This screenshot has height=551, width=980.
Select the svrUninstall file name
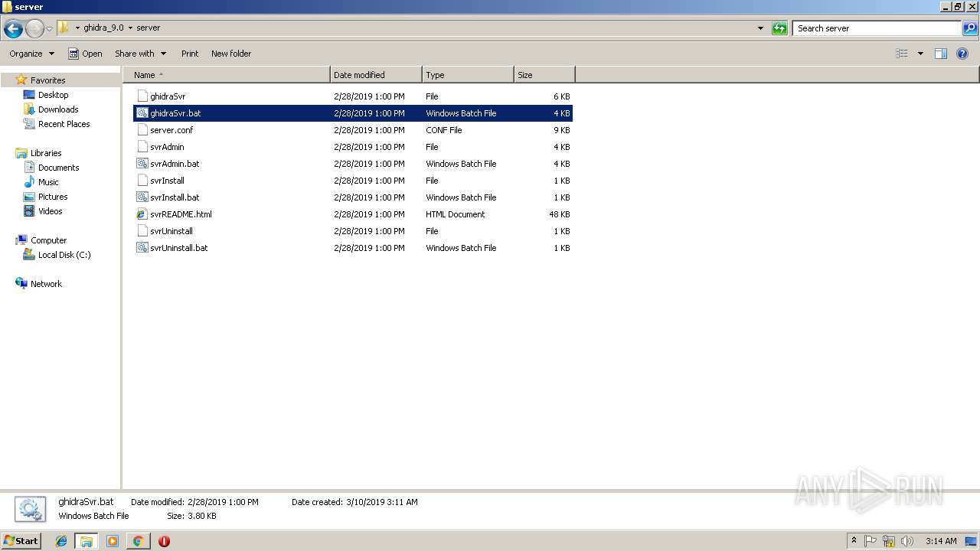point(171,231)
